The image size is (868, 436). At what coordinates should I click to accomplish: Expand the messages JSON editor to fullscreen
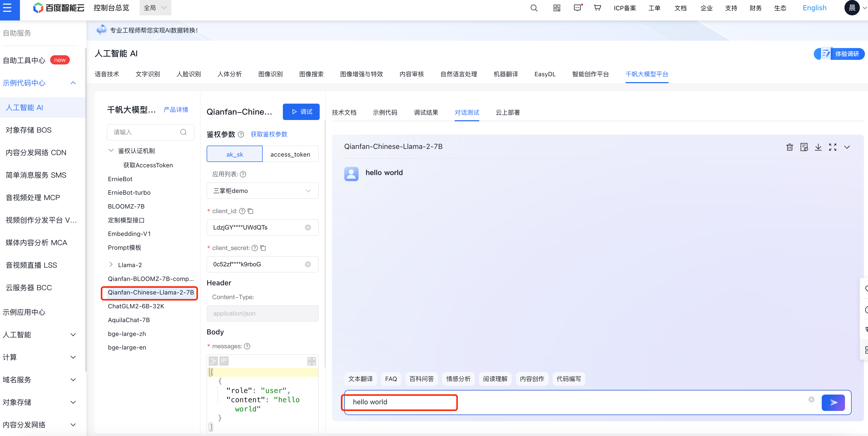pos(311,361)
